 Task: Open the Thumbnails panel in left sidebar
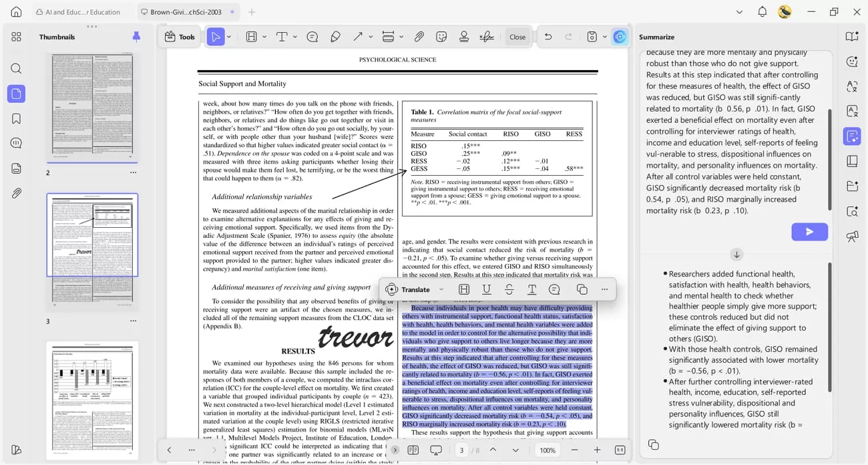point(16,94)
